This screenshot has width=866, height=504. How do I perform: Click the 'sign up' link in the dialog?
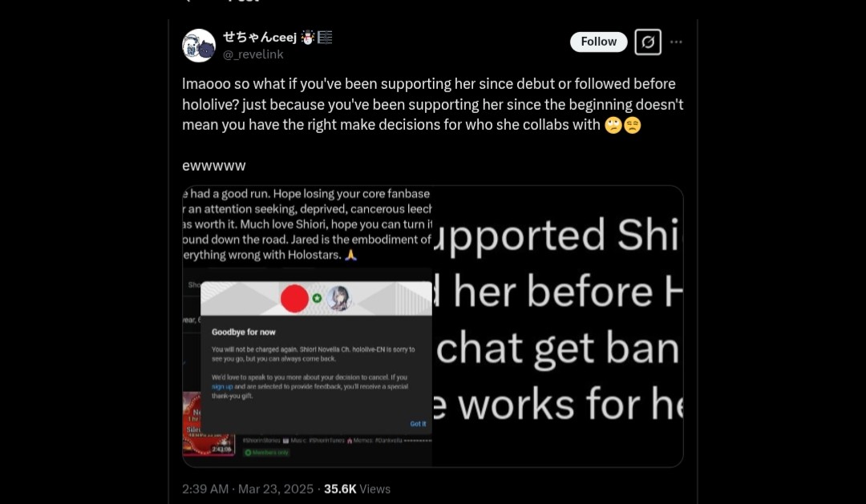tap(222, 387)
